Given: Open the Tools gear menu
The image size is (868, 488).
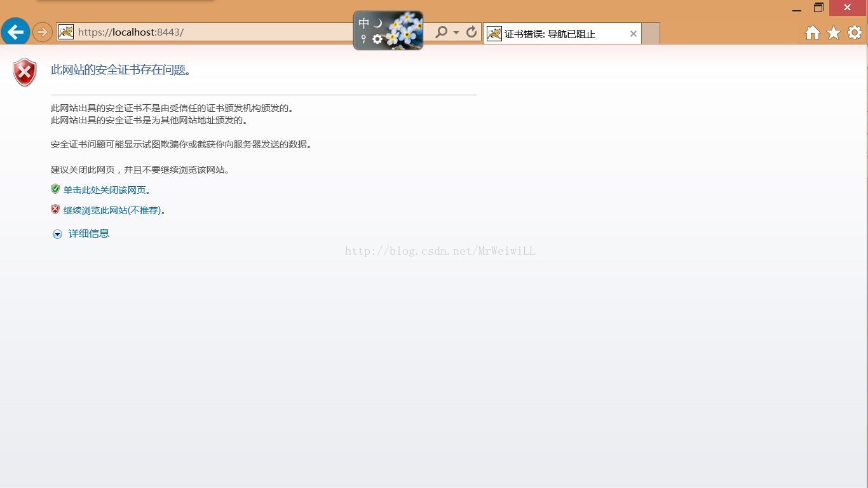Looking at the screenshot, I should (x=855, y=32).
